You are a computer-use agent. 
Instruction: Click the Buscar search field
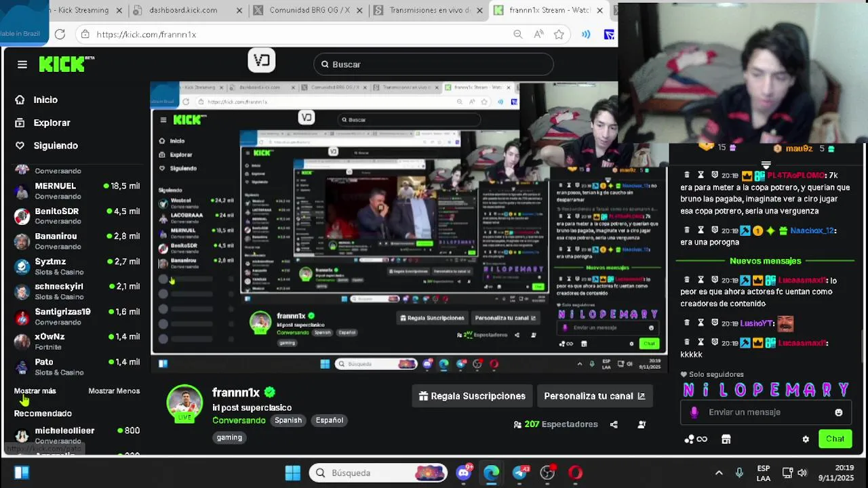[433, 64]
